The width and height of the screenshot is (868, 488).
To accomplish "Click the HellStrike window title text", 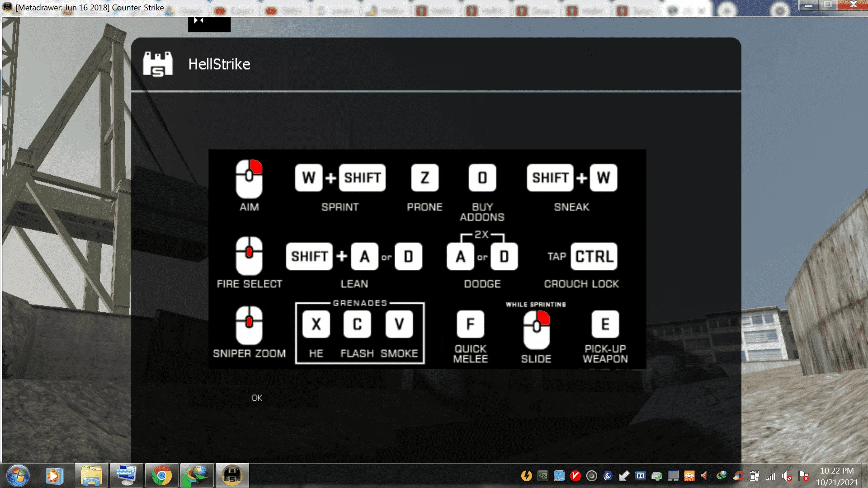I will (x=219, y=64).
